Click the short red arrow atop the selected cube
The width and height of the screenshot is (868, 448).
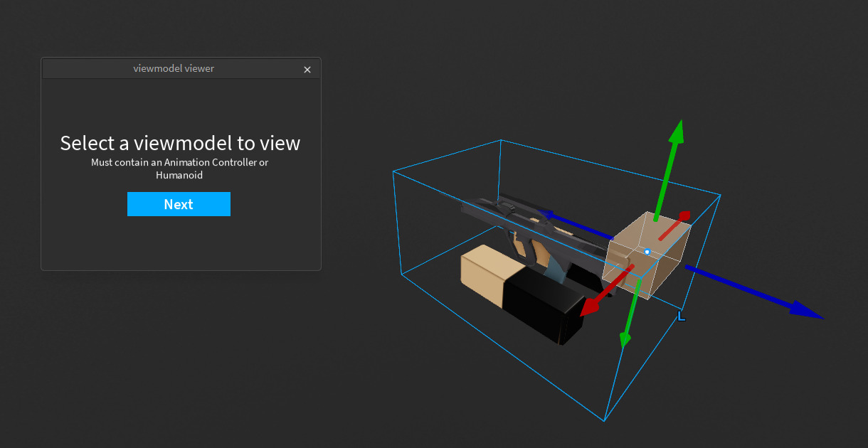[x=674, y=224]
